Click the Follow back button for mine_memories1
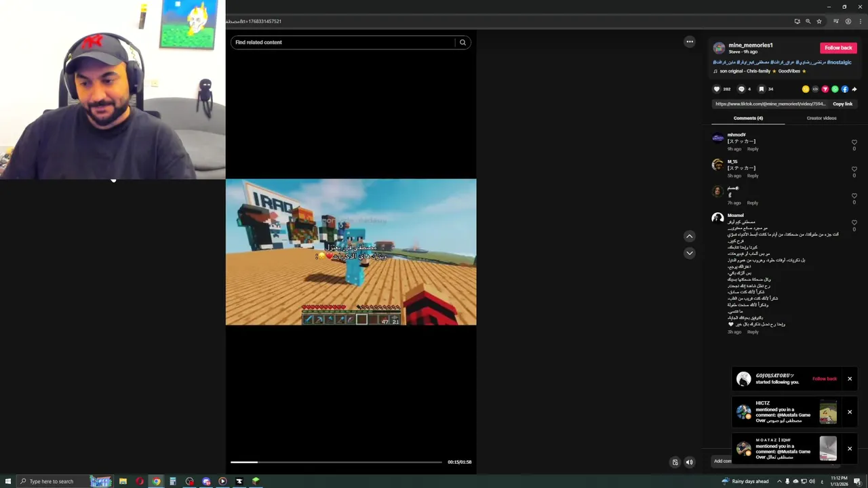Viewport: 868px width, 488px height. 838,48
